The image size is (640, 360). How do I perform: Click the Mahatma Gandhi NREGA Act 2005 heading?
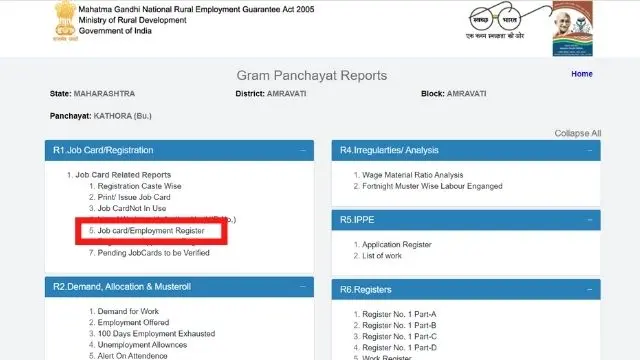(196, 9)
